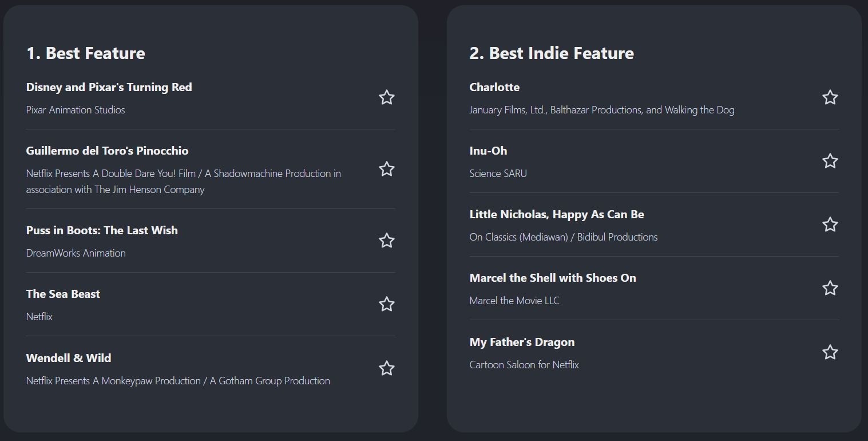Favorite The Sea Beast with star icon
The image size is (868, 441).
tap(387, 304)
